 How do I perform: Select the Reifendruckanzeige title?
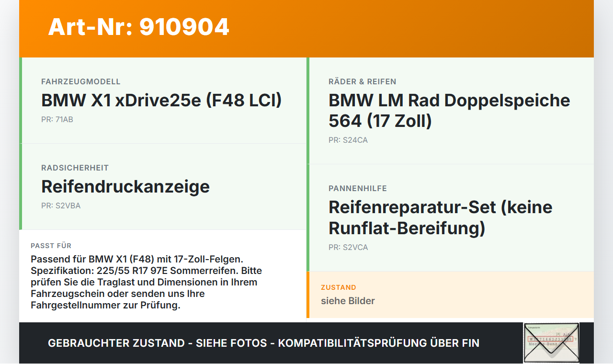pos(125,186)
